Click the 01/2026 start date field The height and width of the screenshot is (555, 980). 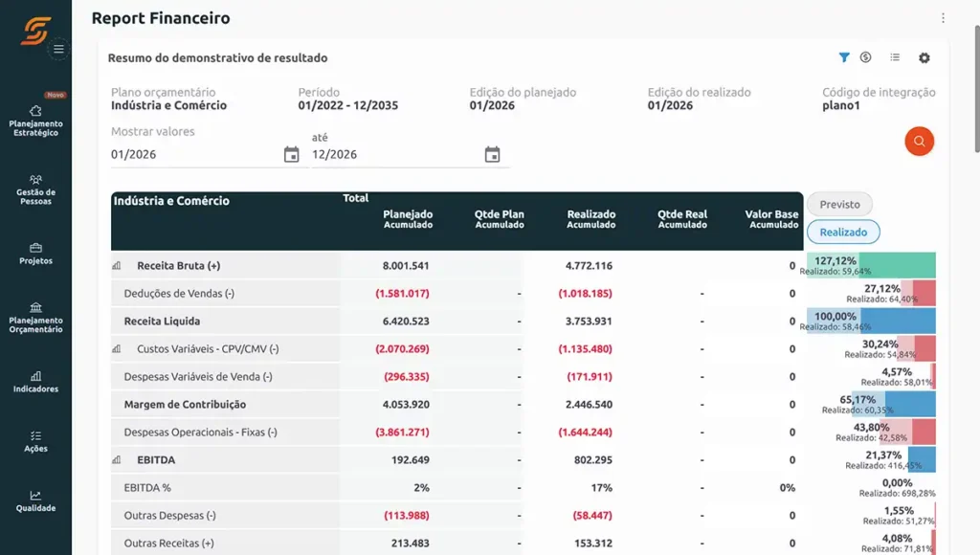(x=195, y=154)
